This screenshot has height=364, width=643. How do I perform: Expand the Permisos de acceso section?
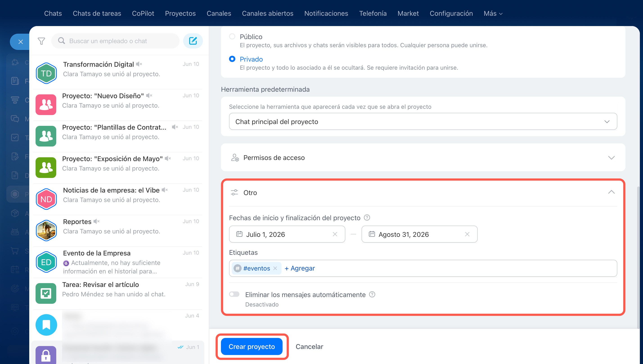pyautogui.click(x=611, y=158)
